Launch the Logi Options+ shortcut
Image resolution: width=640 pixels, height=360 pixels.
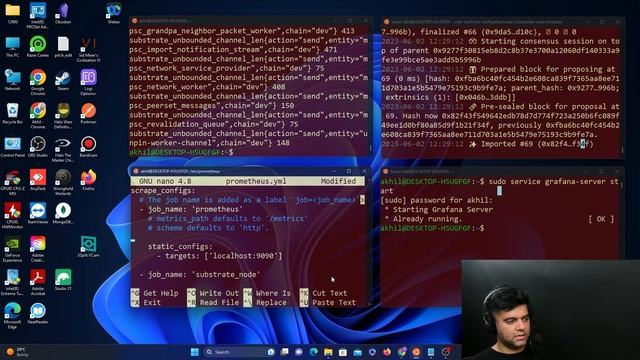click(88, 82)
